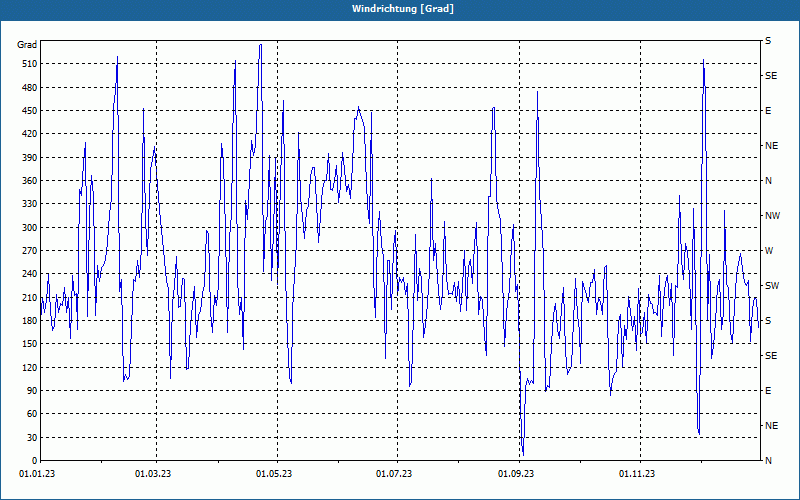The height and width of the screenshot is (500, 800).
Task: Select the 480 tick label on the y-axis
Action: [30, 87]
